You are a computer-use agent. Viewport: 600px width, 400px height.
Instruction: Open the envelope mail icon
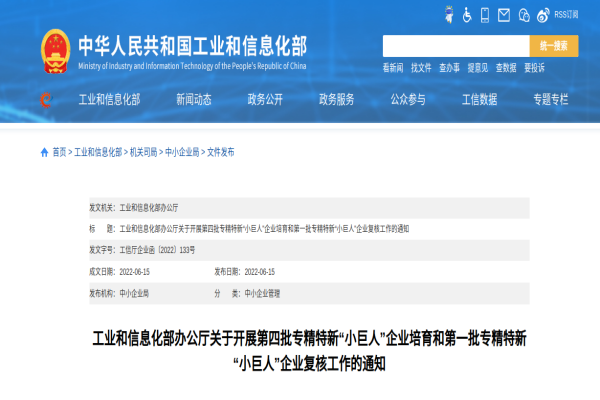click(504, 15)
